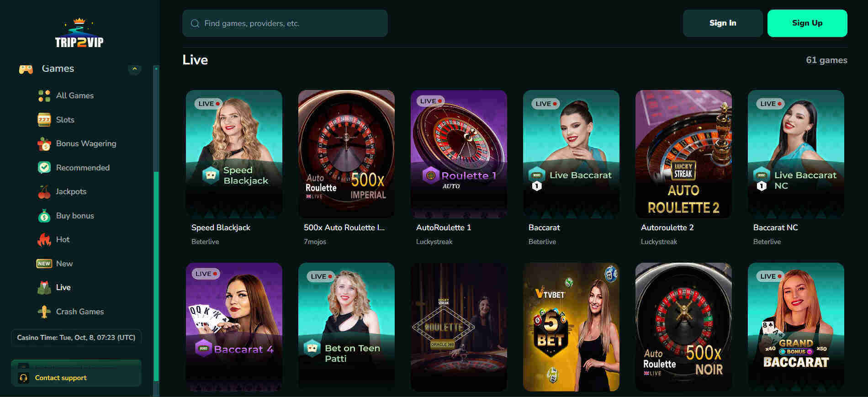Type in the Find games search field
The width and height of the screenshot is (868, 397).
pyautogui.click(x=292, y=23)
